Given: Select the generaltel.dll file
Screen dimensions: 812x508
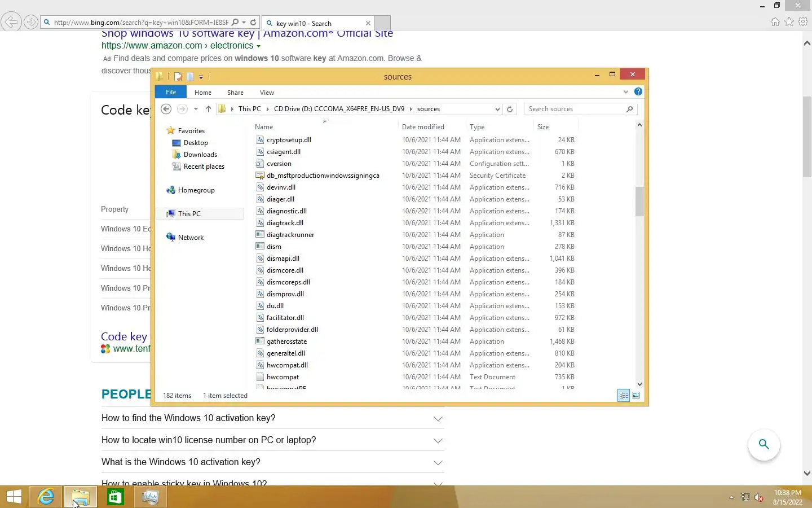Looking at the screenshot, I should (x=286, y=353).
